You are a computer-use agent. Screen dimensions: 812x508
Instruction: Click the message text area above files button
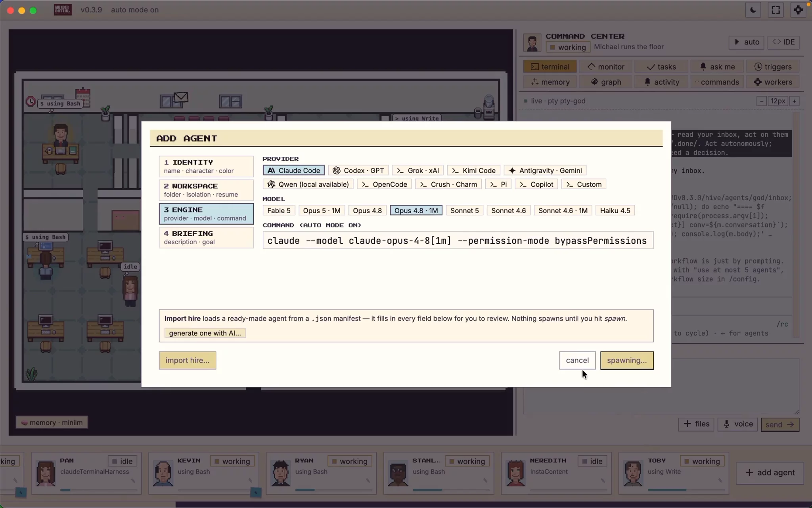point(662,386)
